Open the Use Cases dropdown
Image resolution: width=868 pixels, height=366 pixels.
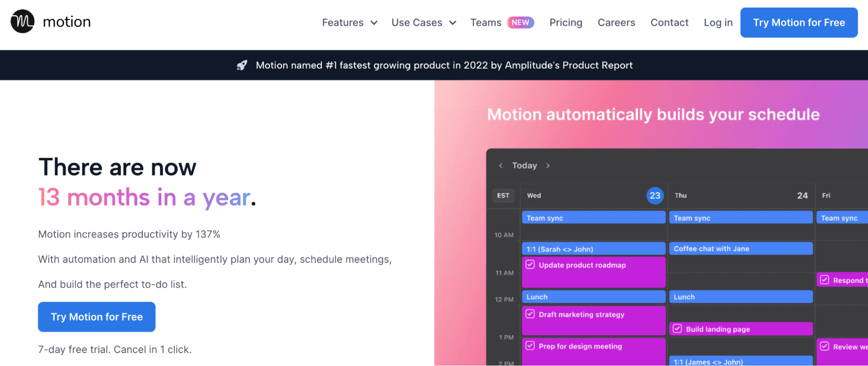[424, 23]
